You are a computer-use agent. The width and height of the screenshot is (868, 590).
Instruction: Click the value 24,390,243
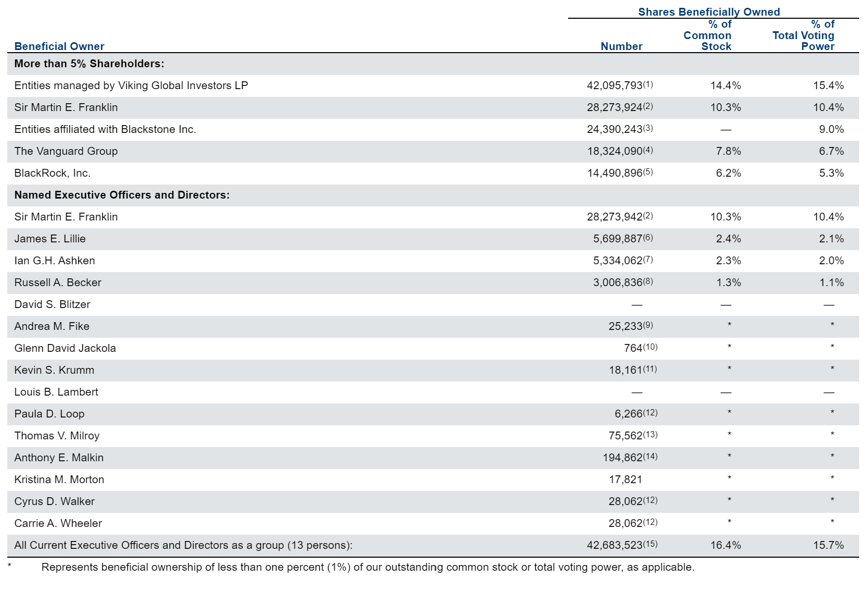614,129
